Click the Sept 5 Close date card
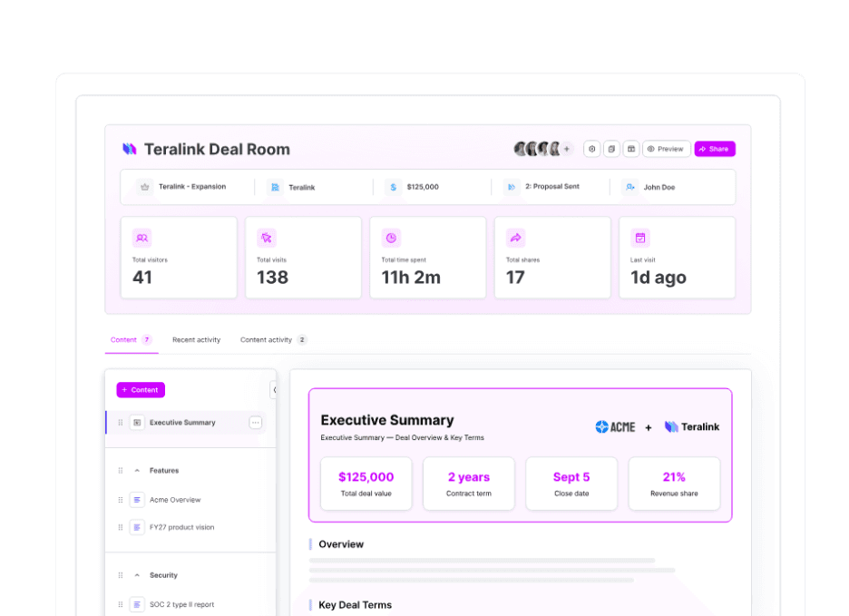This screenshot has height=616, width=849. tap(571, 484)
